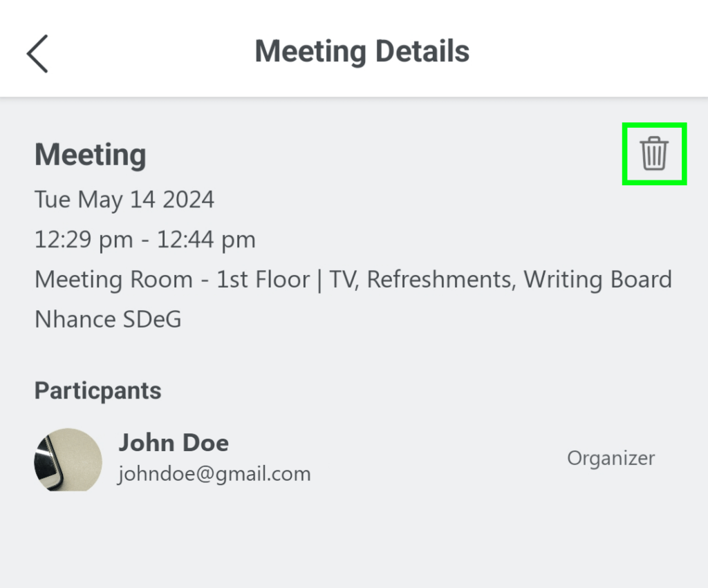The image size is (708, 588).
Task: Select the TV amenity text
Action: (342, 280)
